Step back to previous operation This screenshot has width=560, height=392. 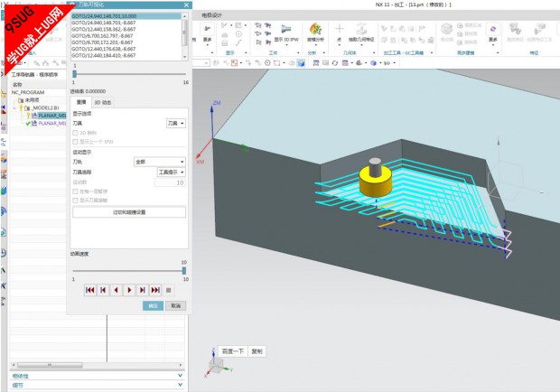pos(103,290)
